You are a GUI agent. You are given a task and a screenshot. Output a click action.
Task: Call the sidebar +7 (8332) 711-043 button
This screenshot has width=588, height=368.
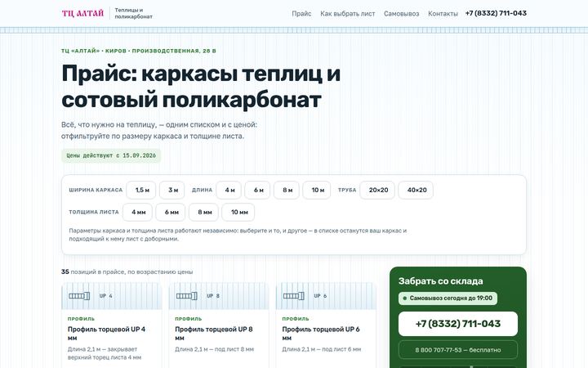(458, 324)
